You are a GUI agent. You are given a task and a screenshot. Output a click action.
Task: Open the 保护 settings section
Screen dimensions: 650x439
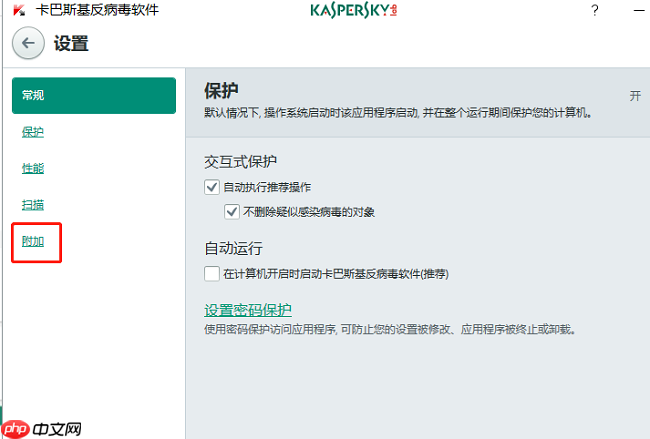pos(33,132)
